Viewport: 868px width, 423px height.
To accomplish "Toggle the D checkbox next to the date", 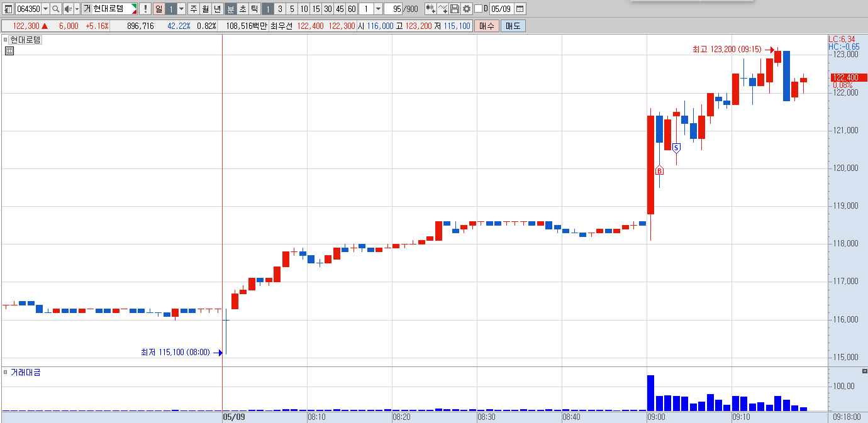I will pyautogui.click(x=478, y=9).
